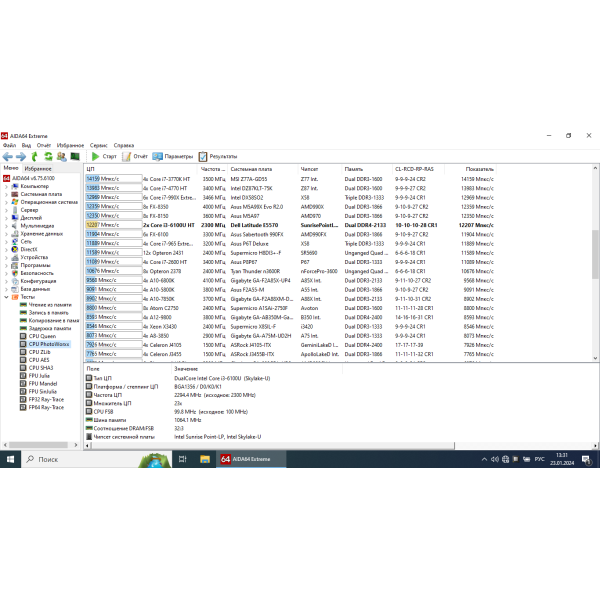Click the Параметры toolbar button
The height and width of the screenshot is (600, 600).
(173, 156)
